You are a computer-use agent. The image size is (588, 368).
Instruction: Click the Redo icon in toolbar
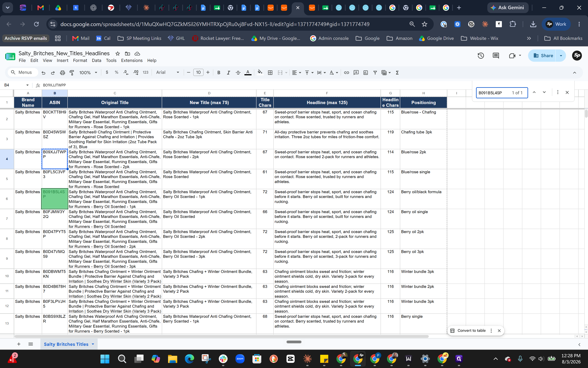tap(53, 72)
